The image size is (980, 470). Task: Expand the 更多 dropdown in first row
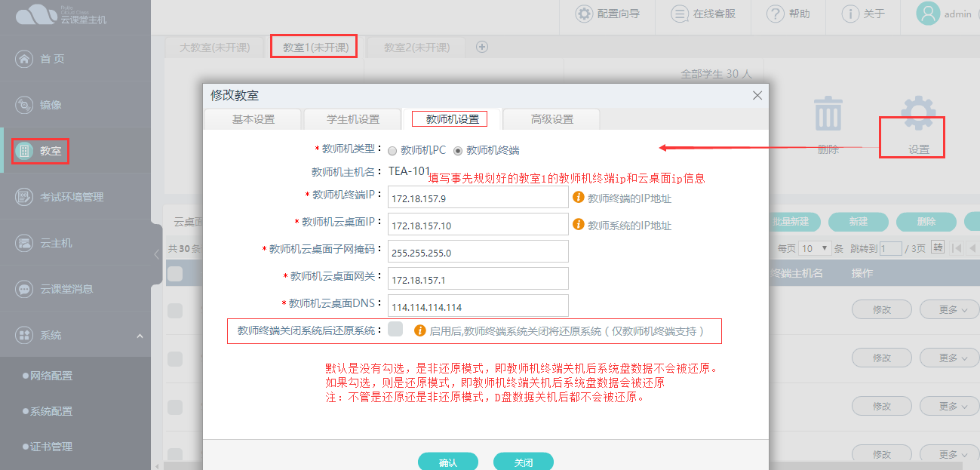(x=958, y=309)
